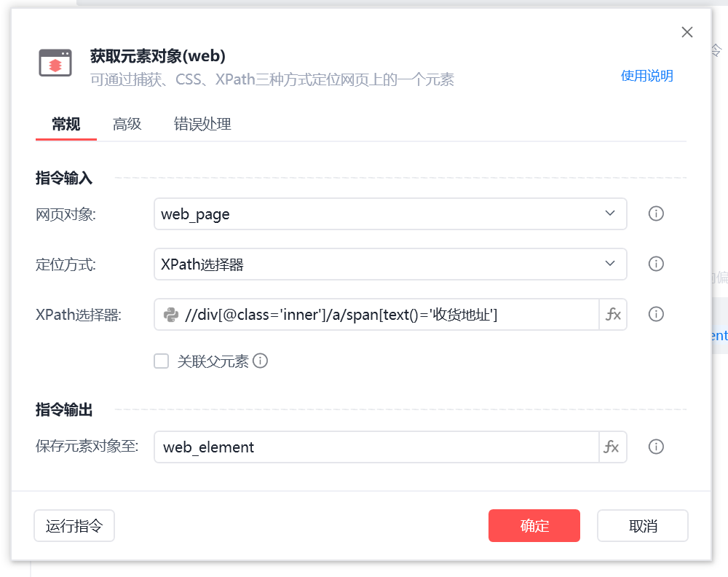The height and width of the screenshot is (577, 728).
Task: Click the 获取元素对象 window icon in header
Action: [55, 64]
